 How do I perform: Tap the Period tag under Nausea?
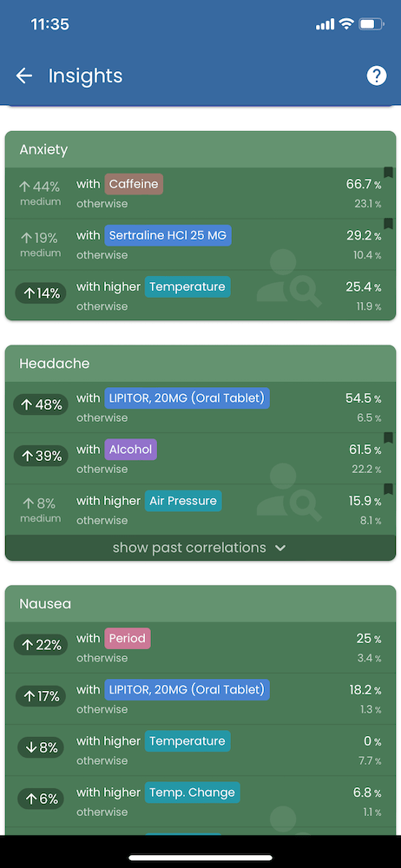(128, 638)
